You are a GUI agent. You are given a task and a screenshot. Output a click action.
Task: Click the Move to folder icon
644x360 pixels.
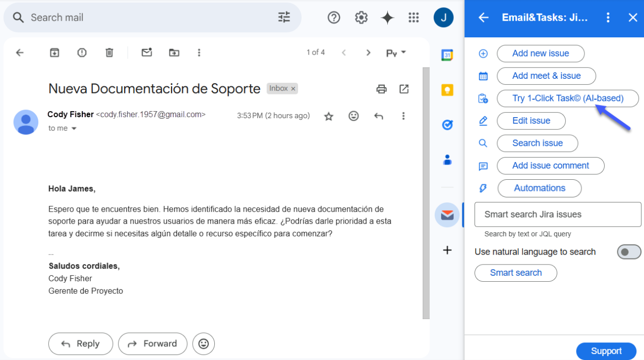pos(174,53)
